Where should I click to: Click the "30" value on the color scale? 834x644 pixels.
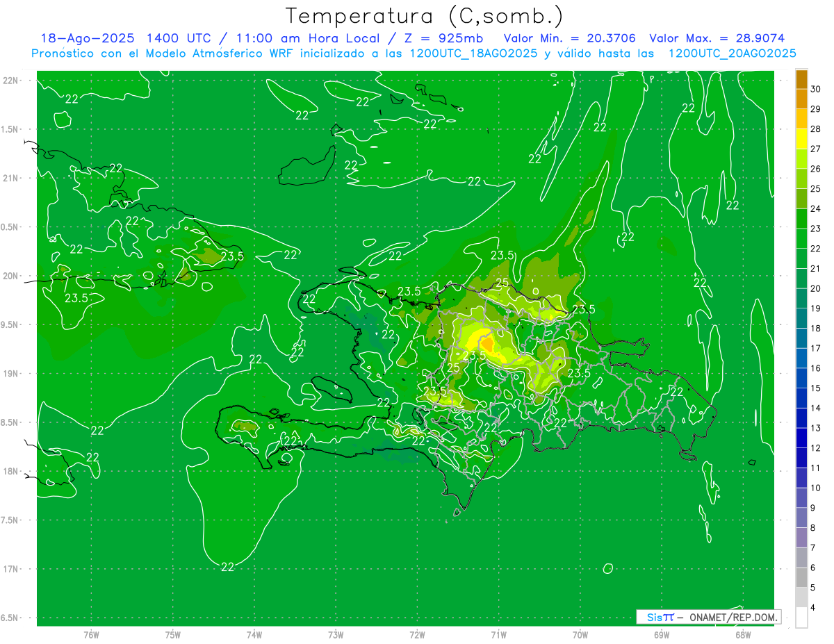click(816, 89)
